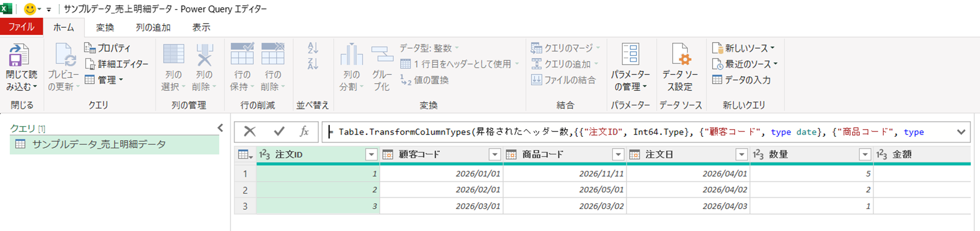Click the プロパティ icon in the ribbon
This screenshot has height=231, width=980.
tap(90, 48)
